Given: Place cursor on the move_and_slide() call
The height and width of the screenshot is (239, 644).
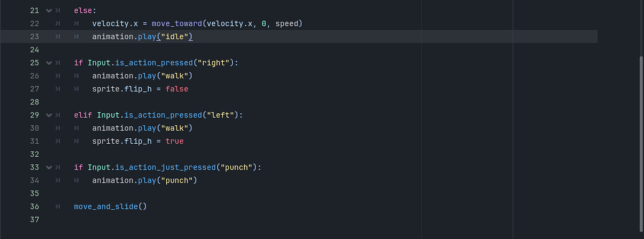Looking at the screenshot, I should [x=110, y=207].
